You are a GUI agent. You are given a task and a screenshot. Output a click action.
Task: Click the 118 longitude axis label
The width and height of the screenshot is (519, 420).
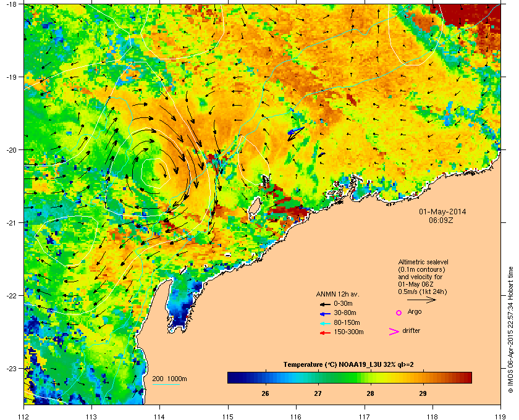[432, 416]
